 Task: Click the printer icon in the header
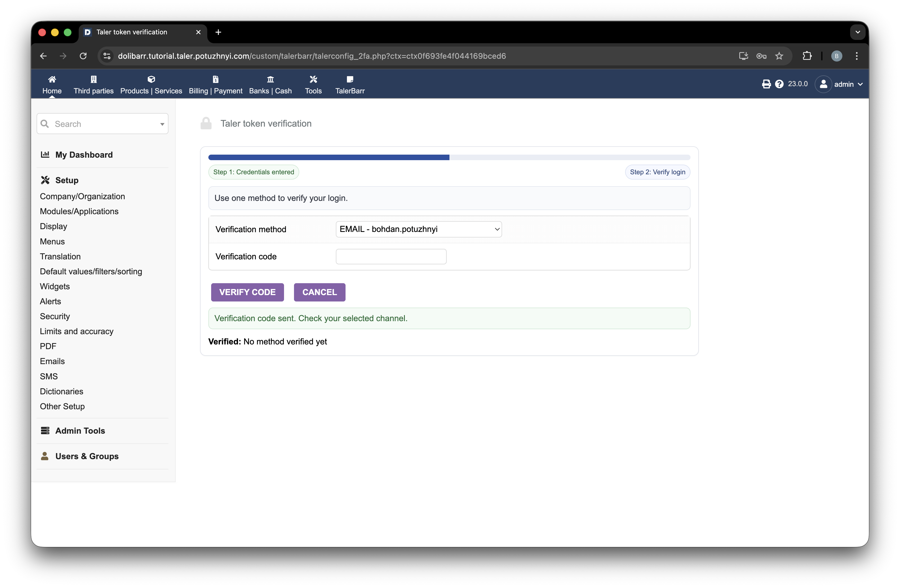766,84
